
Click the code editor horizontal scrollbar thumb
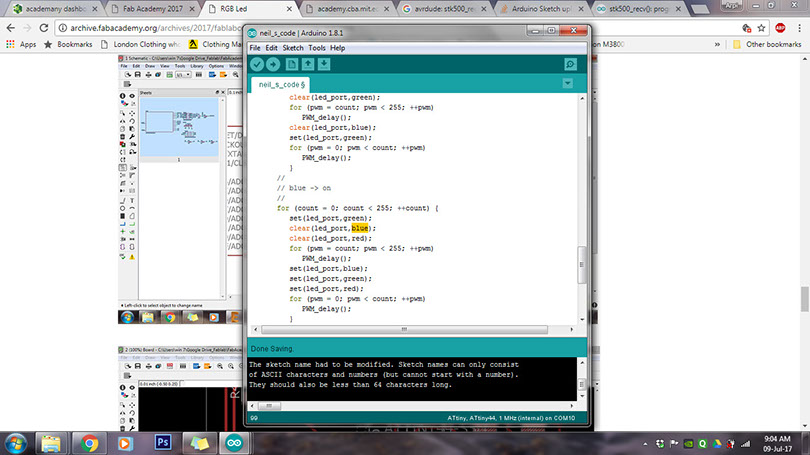click(x=404, y=330)
